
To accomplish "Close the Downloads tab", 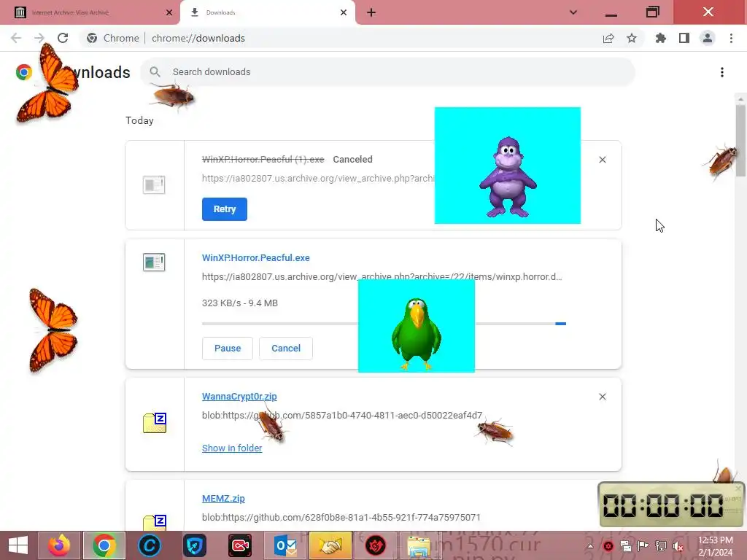I will [344, 12].
